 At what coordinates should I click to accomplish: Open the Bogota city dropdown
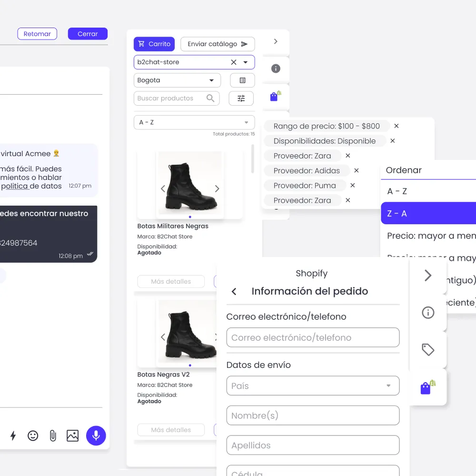point(211,80)
